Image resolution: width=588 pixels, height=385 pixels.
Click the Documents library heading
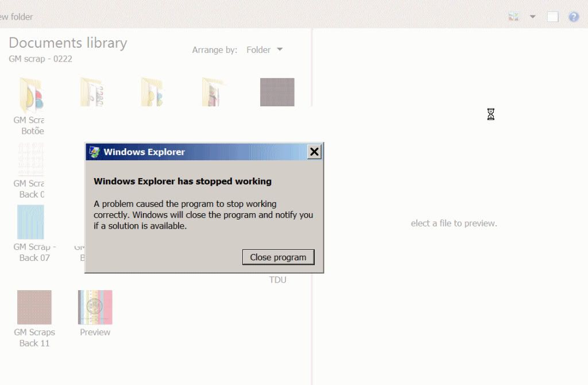pyautogui.click(x=68, y=43)
